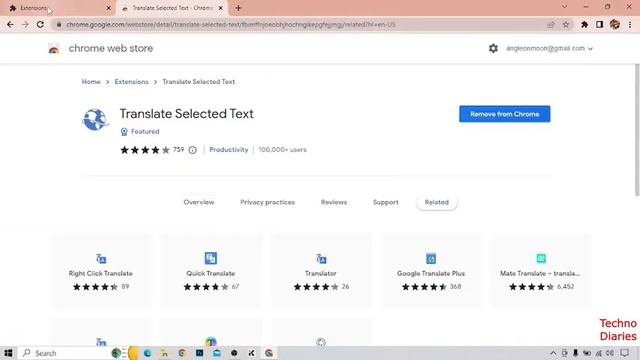This screenshot has height=360, width=640.
Task: Click the rating info icon
Action: pos(193,150)
